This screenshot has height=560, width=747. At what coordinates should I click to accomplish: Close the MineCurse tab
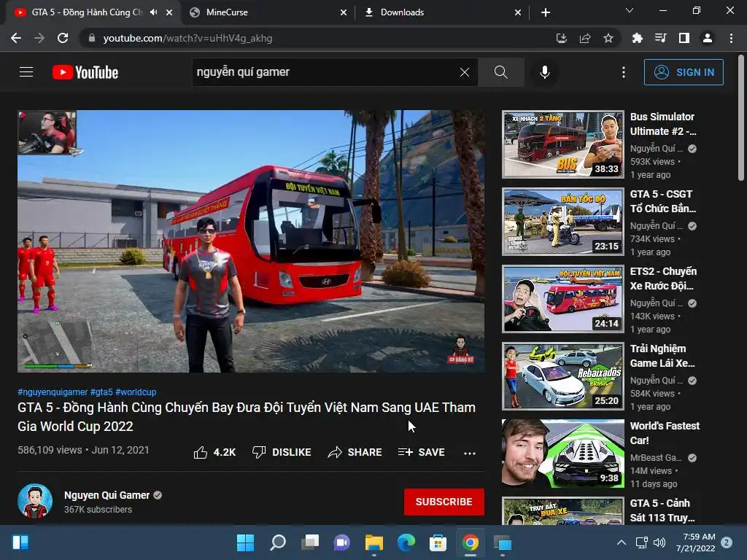pyautogui.click(x=344, y=12)
